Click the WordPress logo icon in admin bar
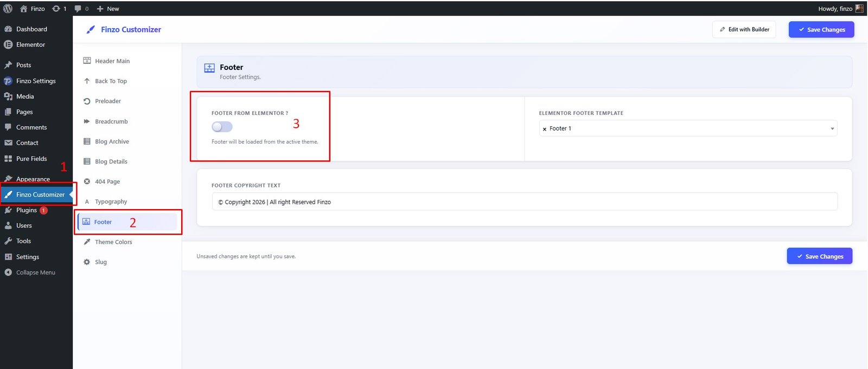This screenshot has width=868, height=369. tap(8, 9)
